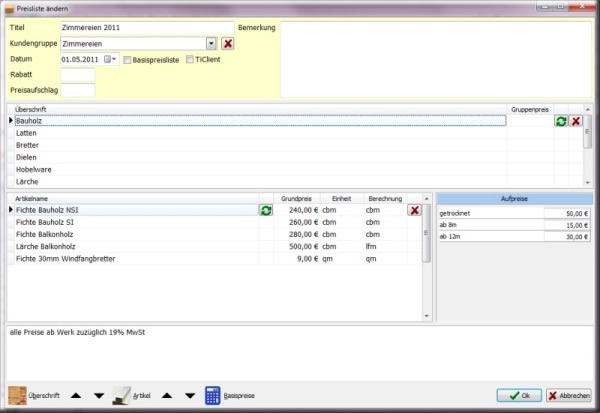
Task: Refresh the Fichte Bauholz NSI article
Action: click(x=266, y=210)
